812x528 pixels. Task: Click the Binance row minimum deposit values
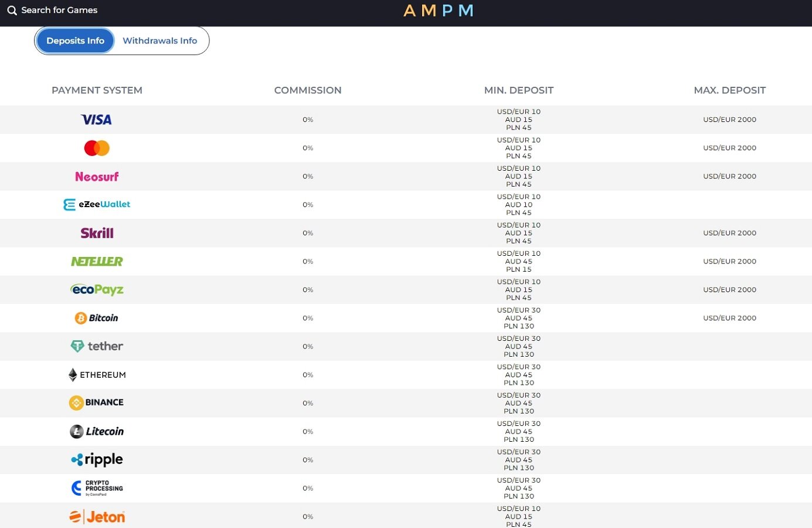tap(519, 403)
